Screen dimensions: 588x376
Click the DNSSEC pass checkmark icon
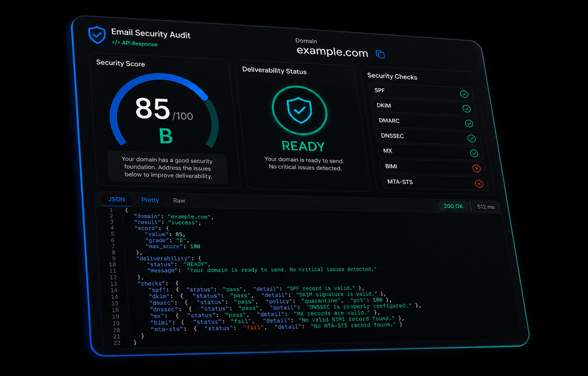tap(471, 138)
